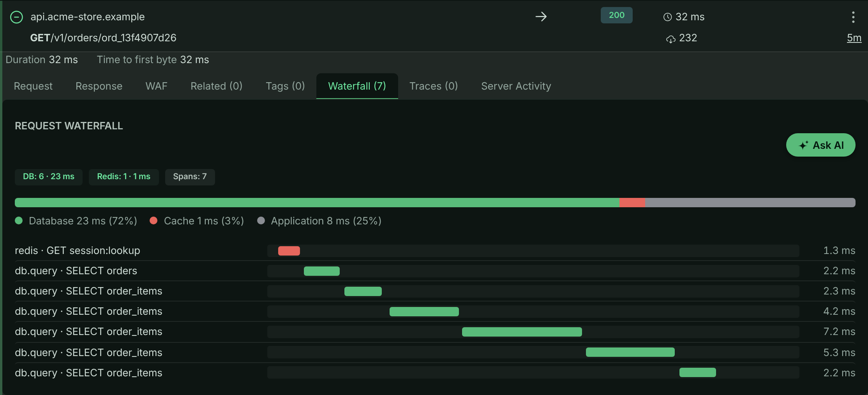Click the span bar in the 7.2 ms row

point(522,332)
